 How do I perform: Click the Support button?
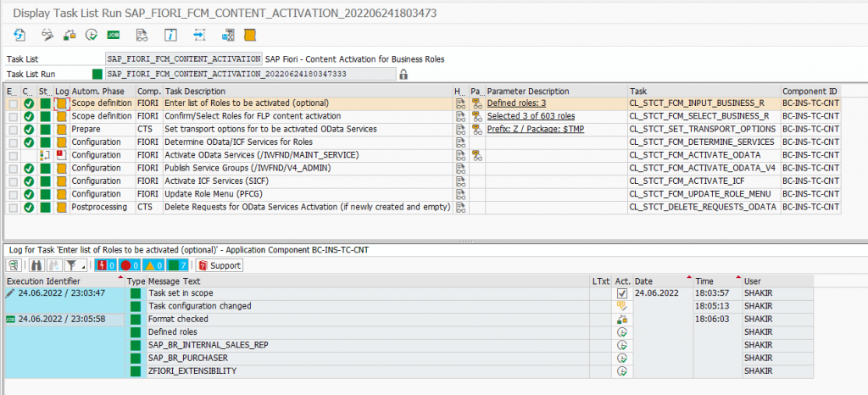pyautogui.click(x=220, y=265)
